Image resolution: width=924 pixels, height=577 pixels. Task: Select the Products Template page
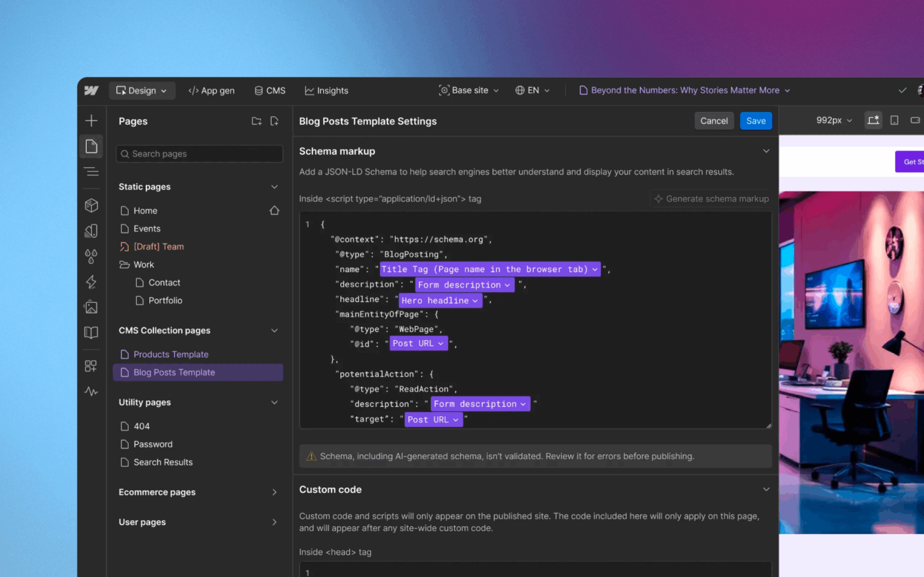point(171,354)
